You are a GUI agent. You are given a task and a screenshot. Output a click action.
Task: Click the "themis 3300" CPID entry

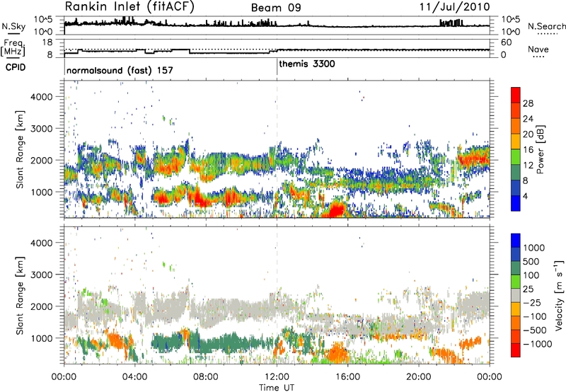(307, 64)
